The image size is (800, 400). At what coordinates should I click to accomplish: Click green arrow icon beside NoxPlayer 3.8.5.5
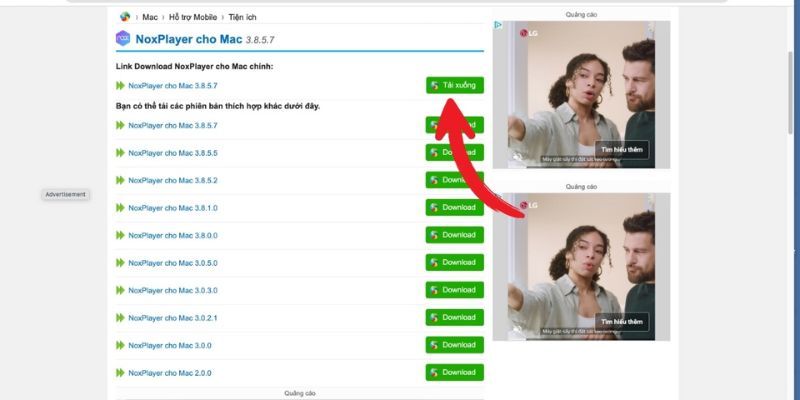(121, 153)
